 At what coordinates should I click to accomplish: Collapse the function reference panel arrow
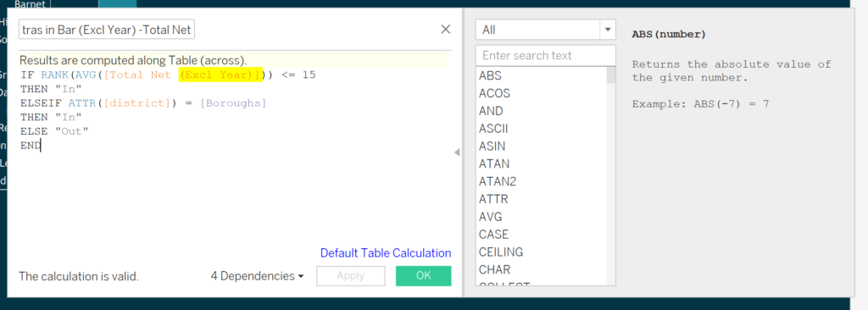click(x=457, y=152)
